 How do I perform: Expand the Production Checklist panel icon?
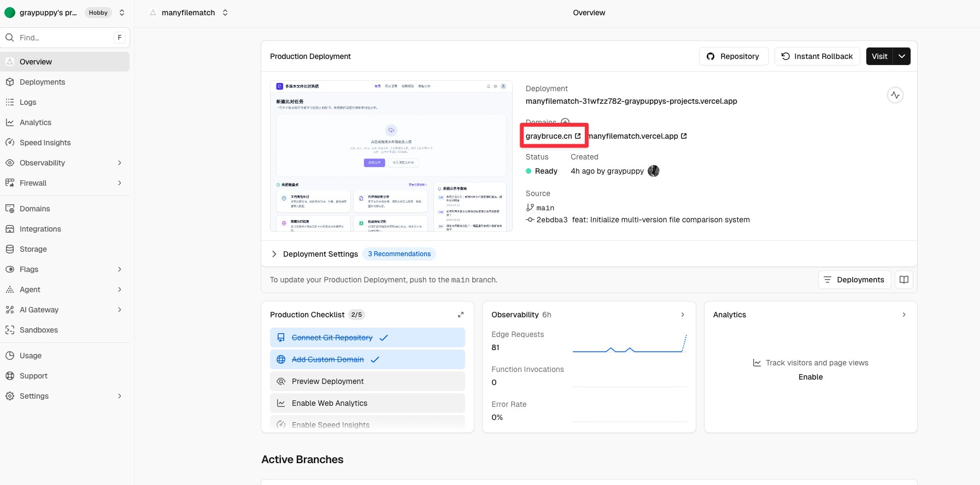(x=461, y=315)
